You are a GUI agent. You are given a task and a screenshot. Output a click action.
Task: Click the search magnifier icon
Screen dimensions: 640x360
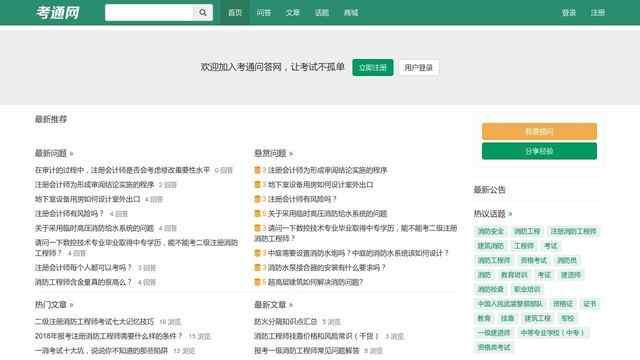coord(203,13)
